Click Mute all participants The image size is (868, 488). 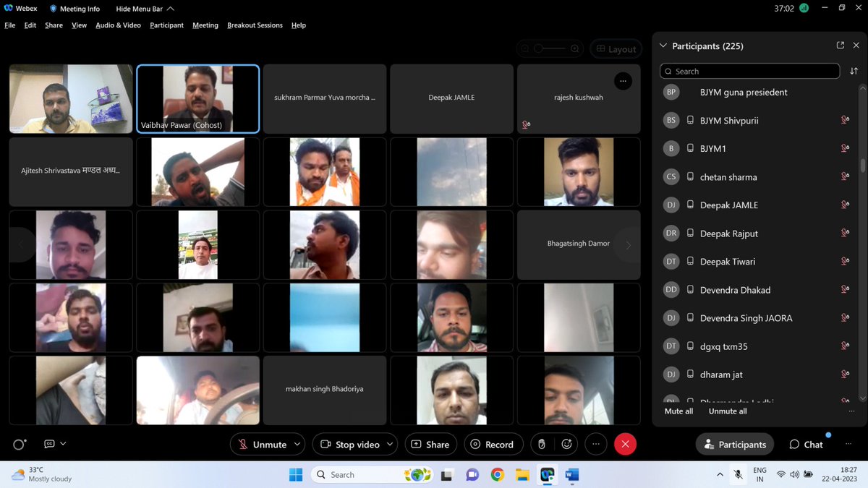click(x=678, y=411)
